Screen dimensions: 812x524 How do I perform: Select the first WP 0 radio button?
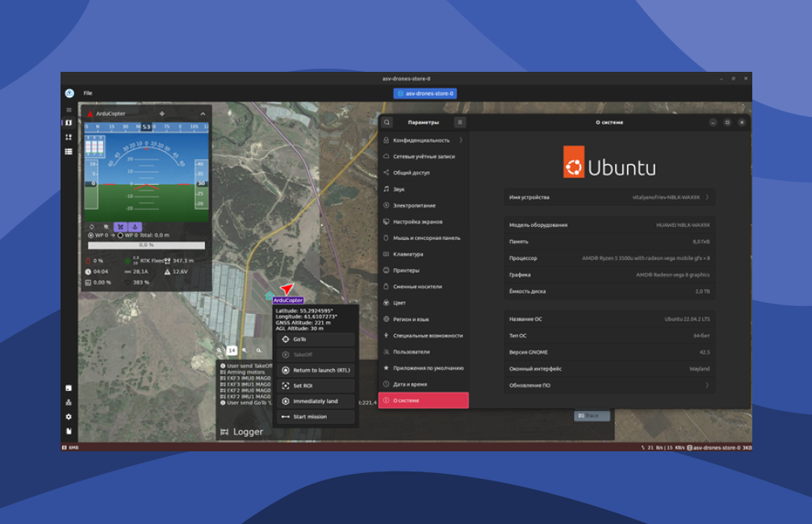coord(90,235)
